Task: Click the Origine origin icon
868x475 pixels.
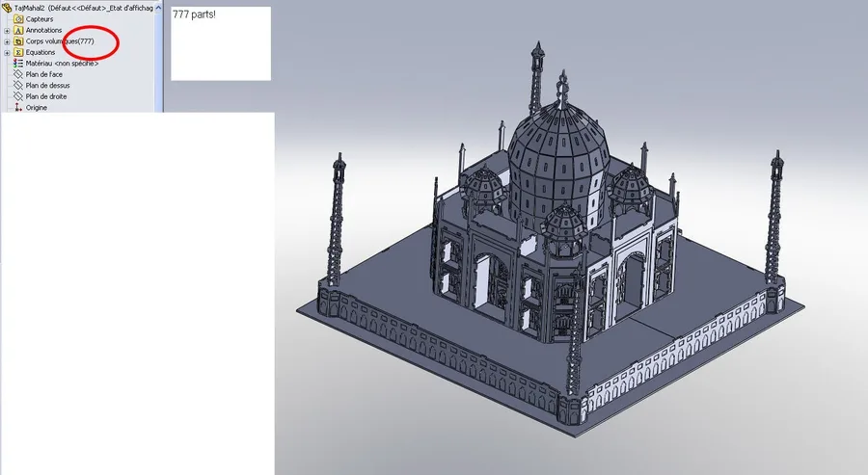Action: [x=18, y=107]
